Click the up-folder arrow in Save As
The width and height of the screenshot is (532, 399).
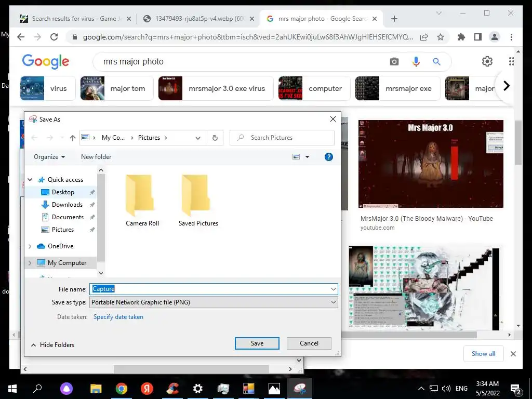coord(72,138)
